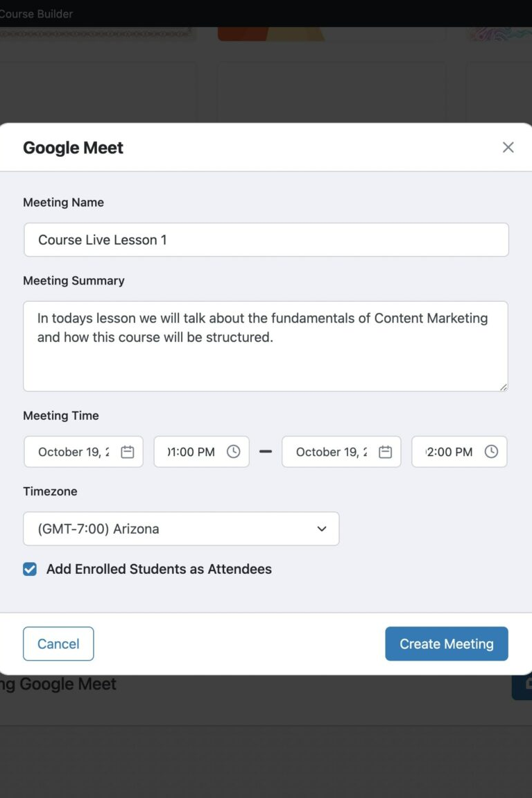Screen dimensions: 532x798
Task: Click the clock icon beside 02:00 PM
Action: point(491,452)
